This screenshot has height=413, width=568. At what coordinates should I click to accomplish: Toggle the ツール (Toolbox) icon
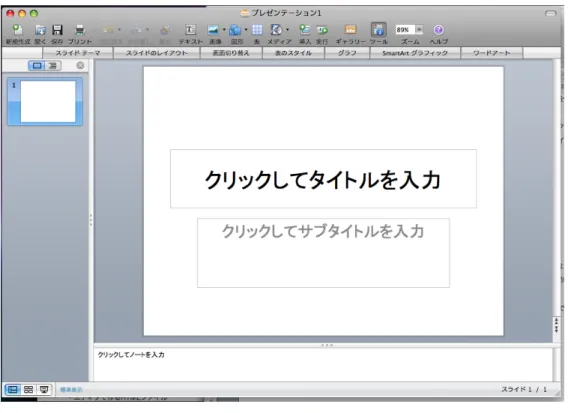tap(379, 30)
